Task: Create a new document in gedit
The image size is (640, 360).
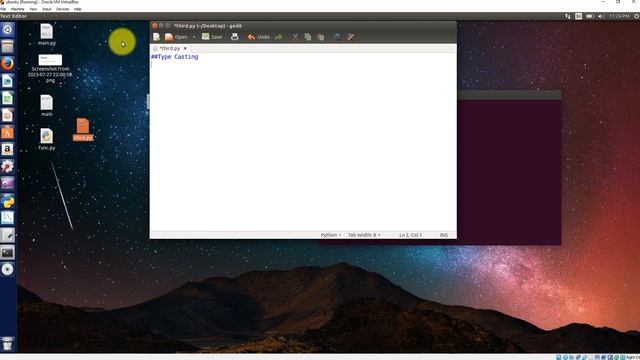Action: [156, 37]
